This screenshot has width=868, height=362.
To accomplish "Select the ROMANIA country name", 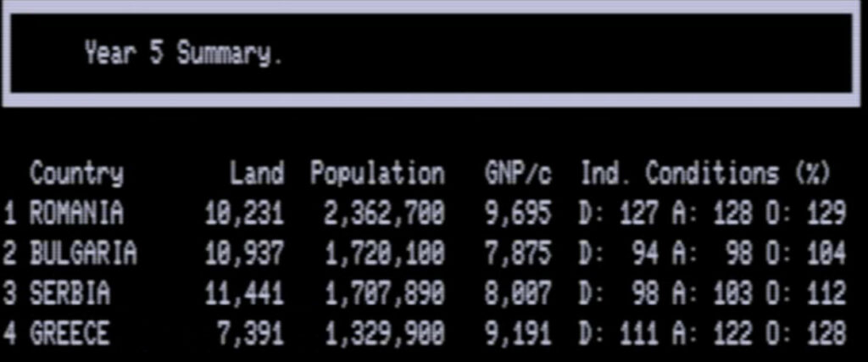I will coord(76,214).
